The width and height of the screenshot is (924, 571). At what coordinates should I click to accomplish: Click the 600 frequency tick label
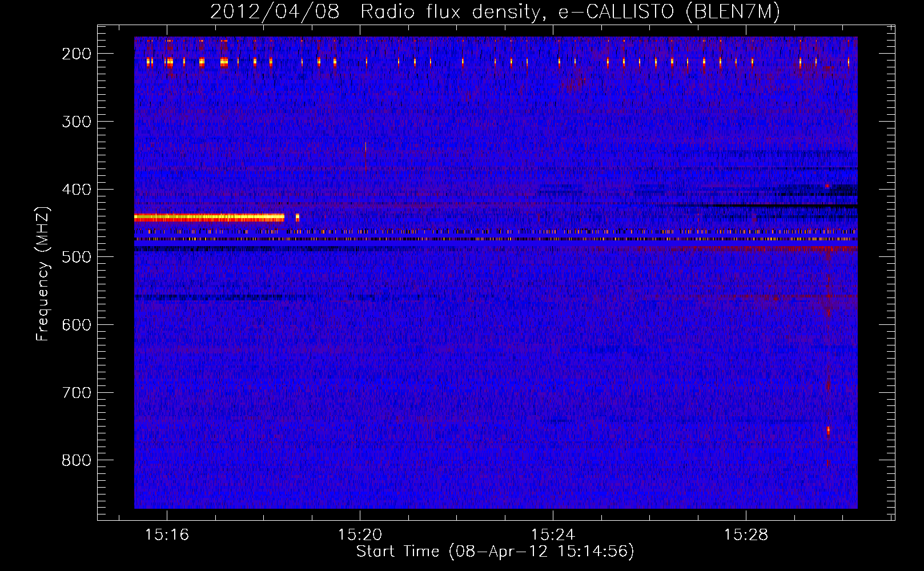76,325
